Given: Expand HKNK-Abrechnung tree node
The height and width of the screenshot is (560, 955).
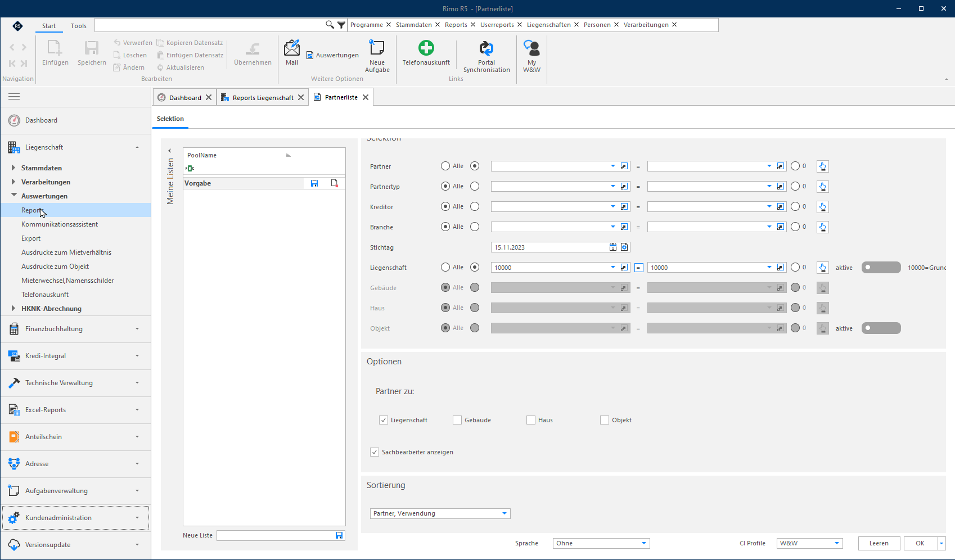Looking at the screenshot, I should click(13, 308).
